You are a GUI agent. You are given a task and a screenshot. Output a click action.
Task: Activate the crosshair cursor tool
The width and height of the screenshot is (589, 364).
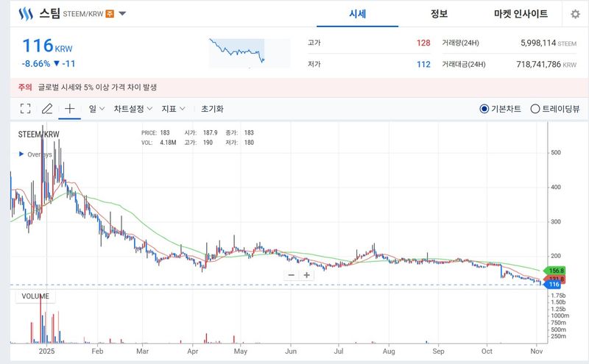[69, 109]
